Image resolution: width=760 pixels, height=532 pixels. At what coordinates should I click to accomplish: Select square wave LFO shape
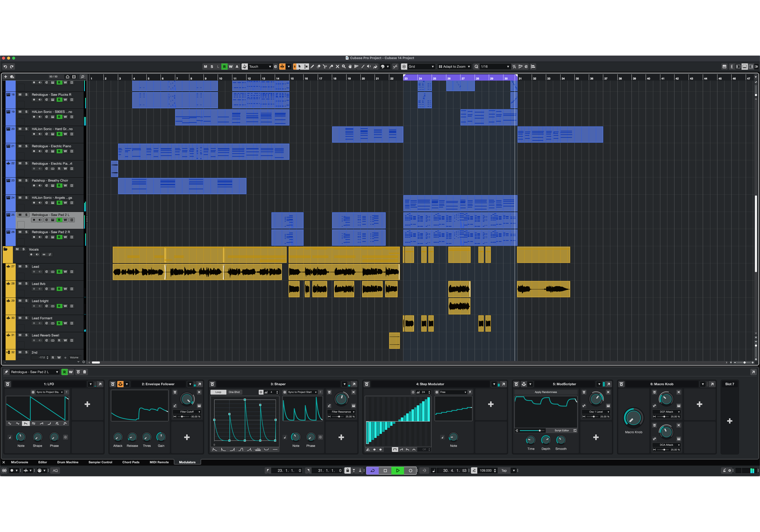[x=33, y=424]
